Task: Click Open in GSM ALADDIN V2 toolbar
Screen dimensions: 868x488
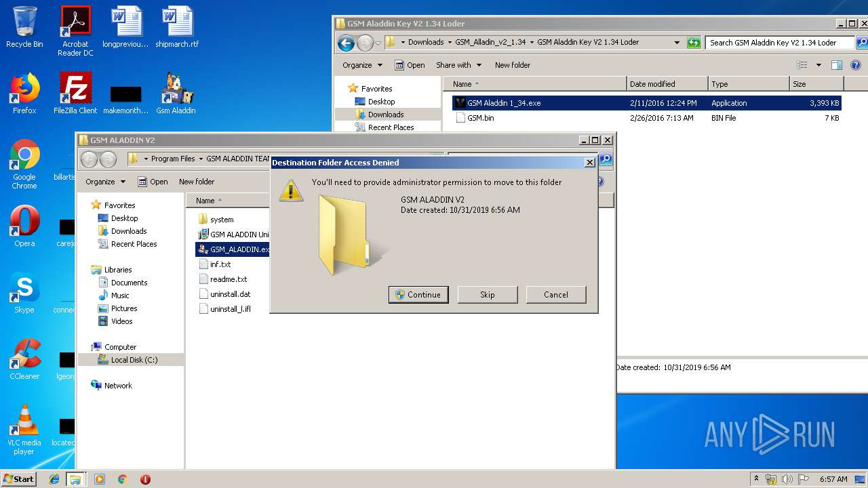Action: tap(153, 182)
